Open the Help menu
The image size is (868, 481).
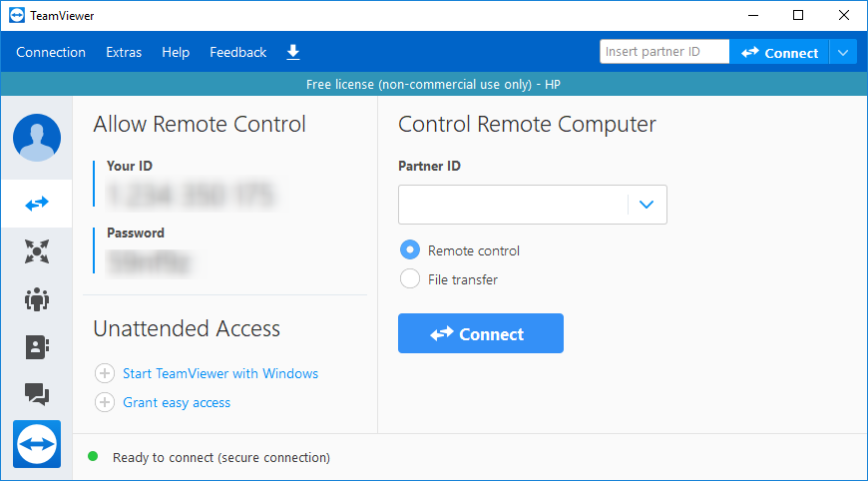coord(176,53)
